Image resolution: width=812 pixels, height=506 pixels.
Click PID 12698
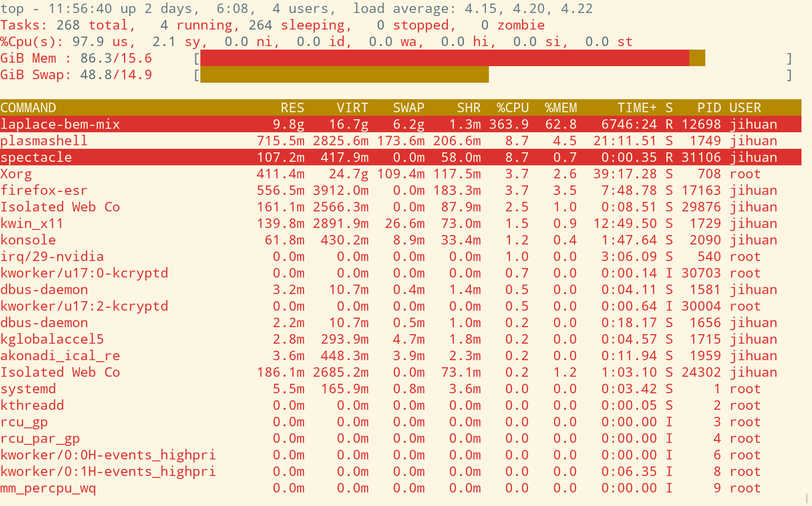point(701,124)
